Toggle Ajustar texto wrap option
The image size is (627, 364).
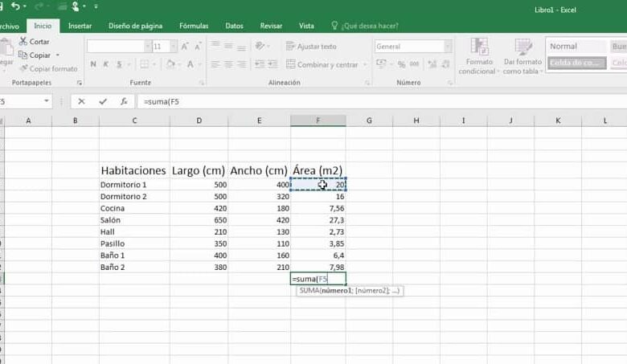point(312,47)
